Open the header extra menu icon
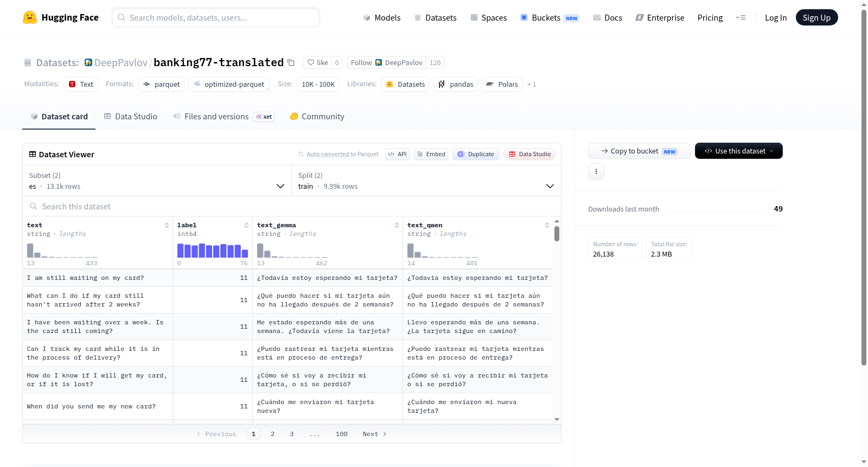Screen dimensions: 868x467 (x=741, y=17)
